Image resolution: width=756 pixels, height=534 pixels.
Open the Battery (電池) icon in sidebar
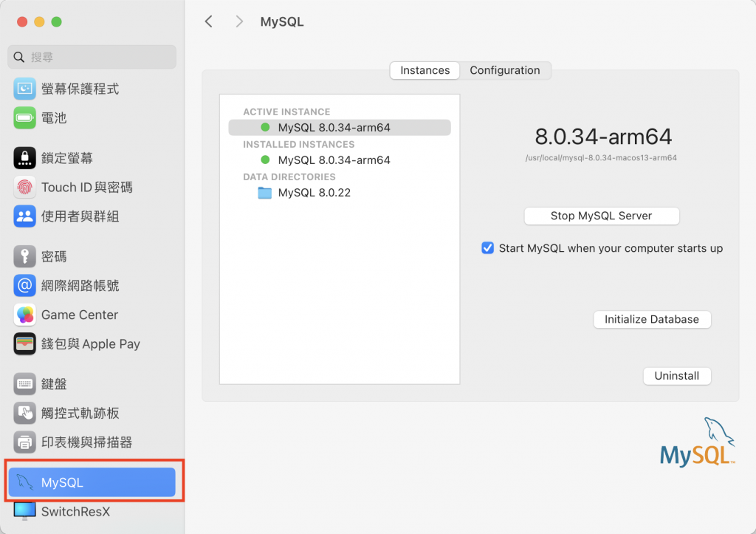24,117
